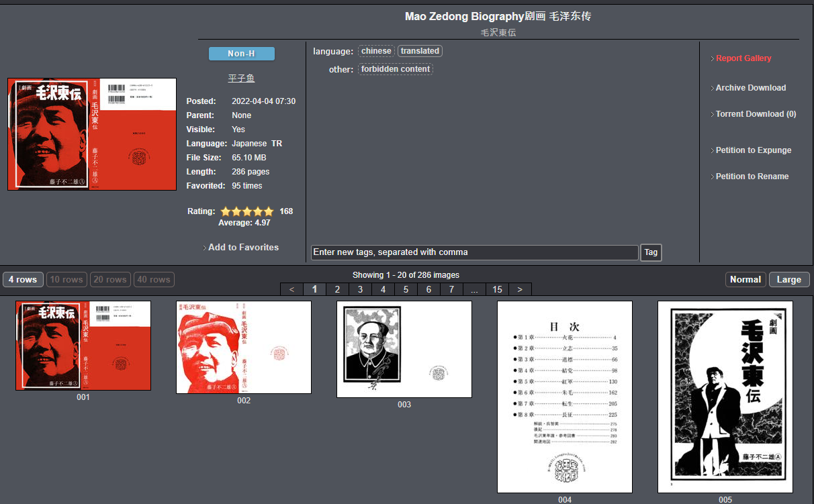The height and width of the screenshot is (504, 814).
Task: Select 20 rows thumbnail layout
Action: [110, 280]
